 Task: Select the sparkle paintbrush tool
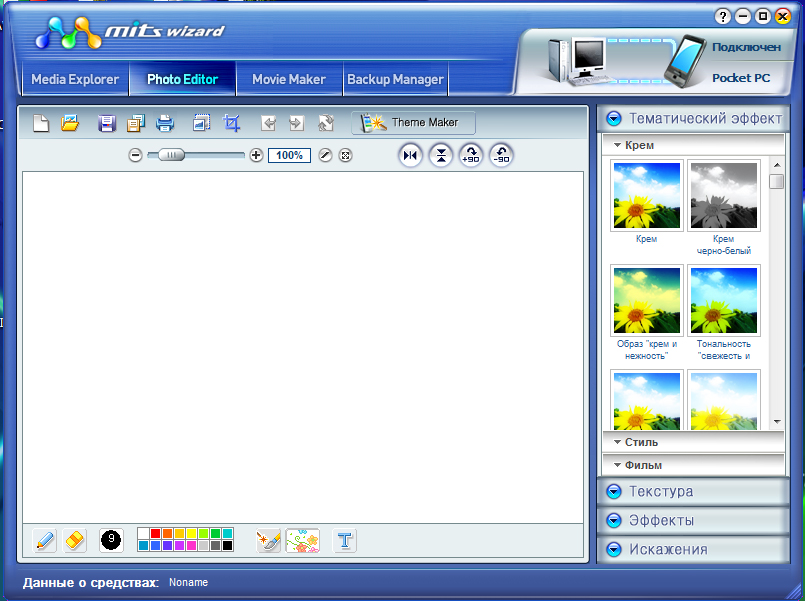[x=269, y=540]
